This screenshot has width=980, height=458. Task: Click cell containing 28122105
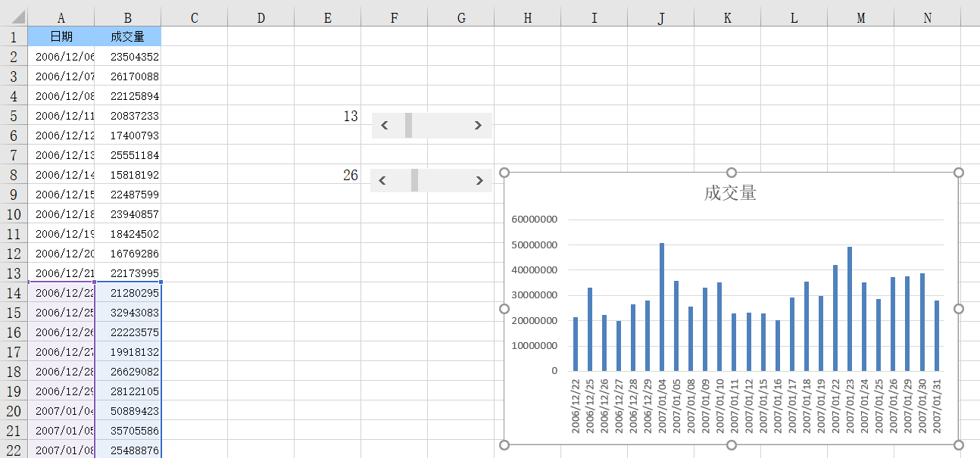point(128,391)
